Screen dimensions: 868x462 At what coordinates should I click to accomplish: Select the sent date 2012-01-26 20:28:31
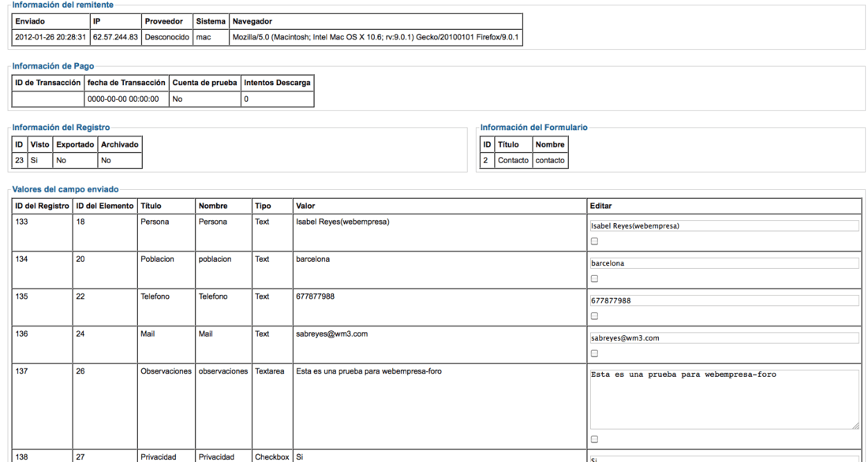tap(51, 38)
